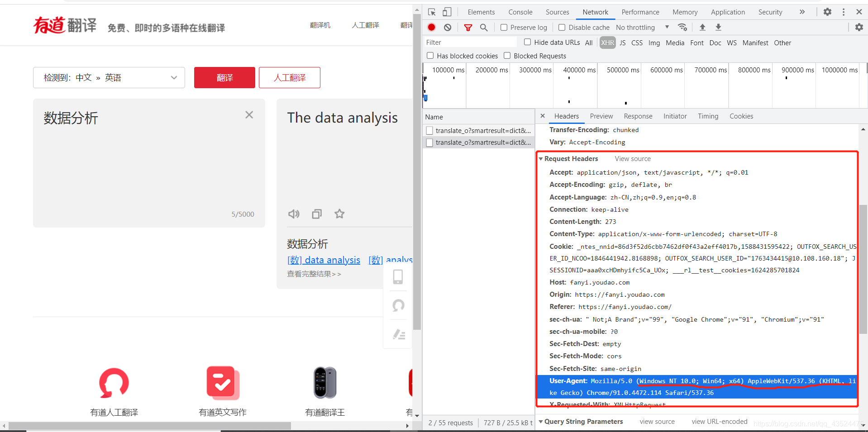Click the red 翻译 button

click(x=224, y=77)
